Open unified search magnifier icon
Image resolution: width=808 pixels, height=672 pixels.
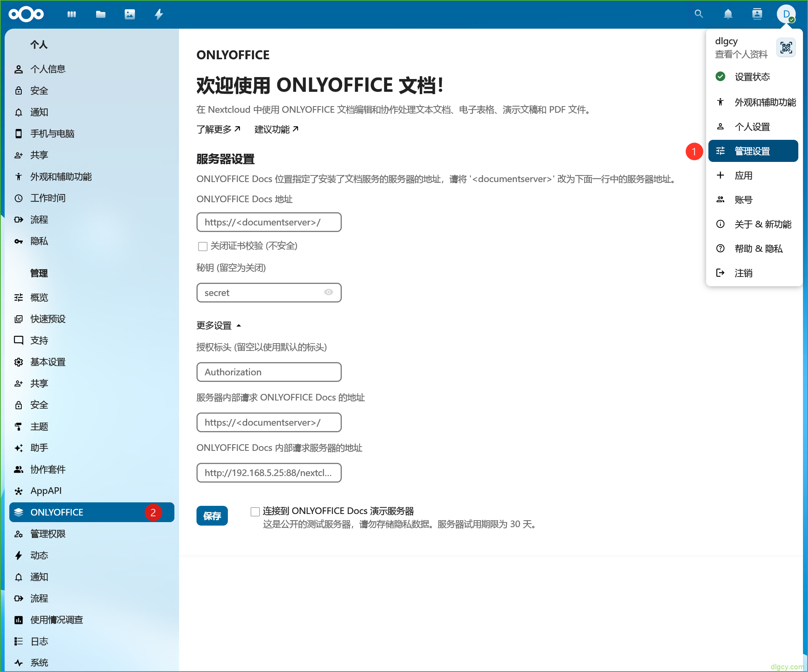(699, 14)
